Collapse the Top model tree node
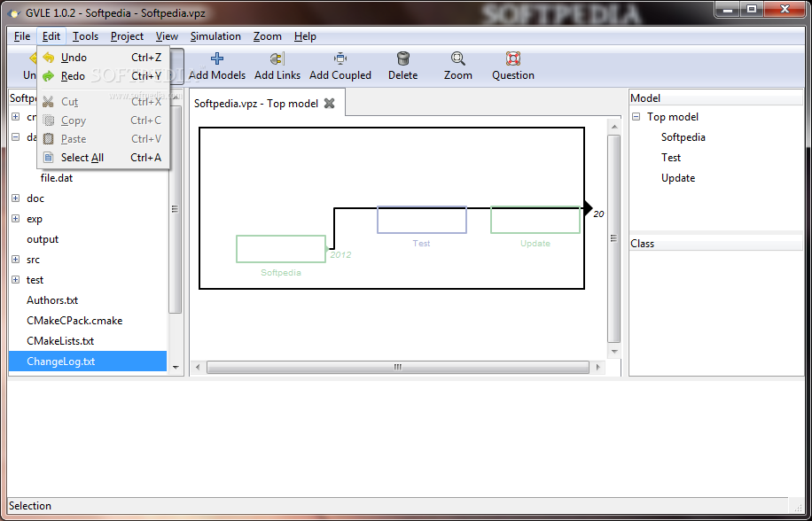This screenshot has height=521, width=812. 636,116
